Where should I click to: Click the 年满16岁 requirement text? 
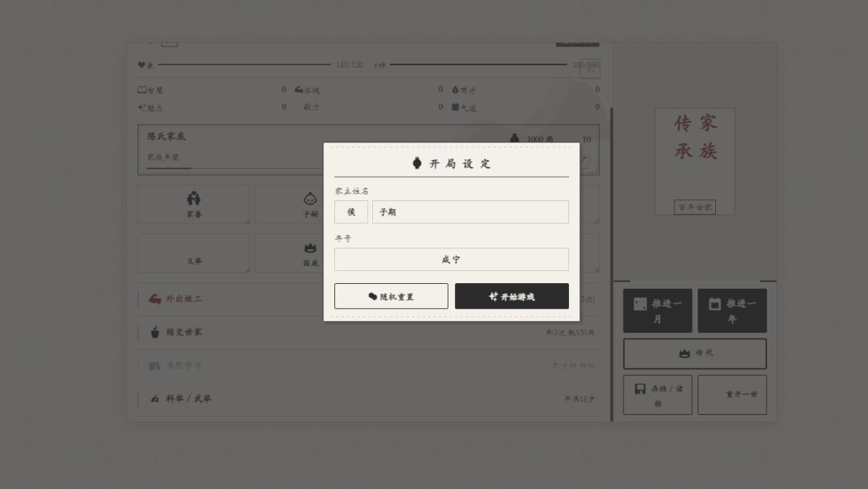coord(579,399)
